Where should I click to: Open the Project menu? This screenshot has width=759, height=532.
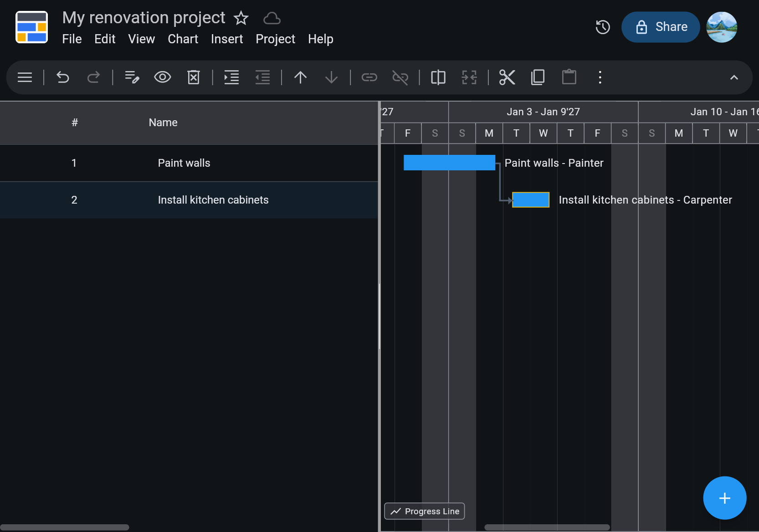point(276,39)
